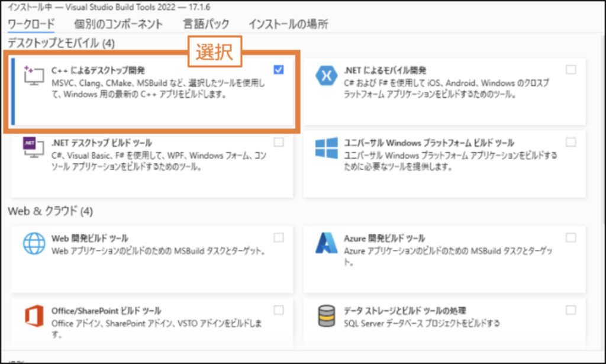
Task: Click the .NET によるモバイル開発 title
Action: (385, 70)
